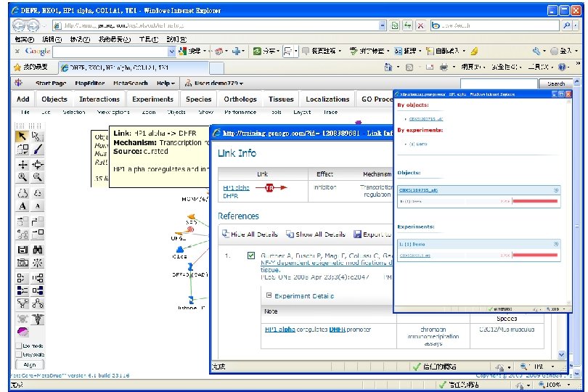Click the scroll down arrow in Link Info window
Screen dimensions: 588x392
coord(561,354)
